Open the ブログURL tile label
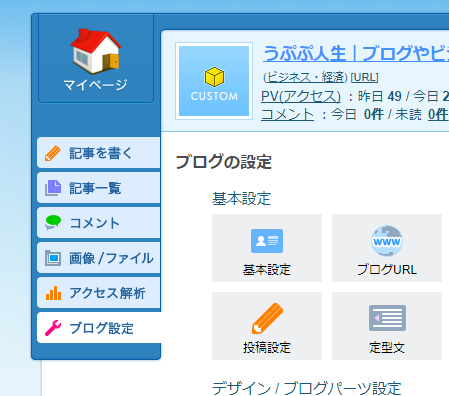Screen dimensions: 449x396 click(387, 270)
